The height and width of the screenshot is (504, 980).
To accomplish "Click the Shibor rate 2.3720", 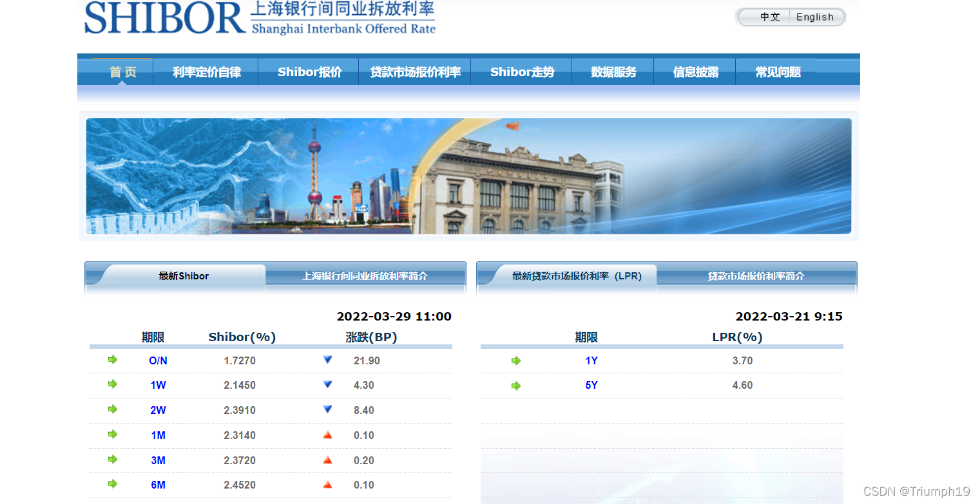I will click(240, 460).
